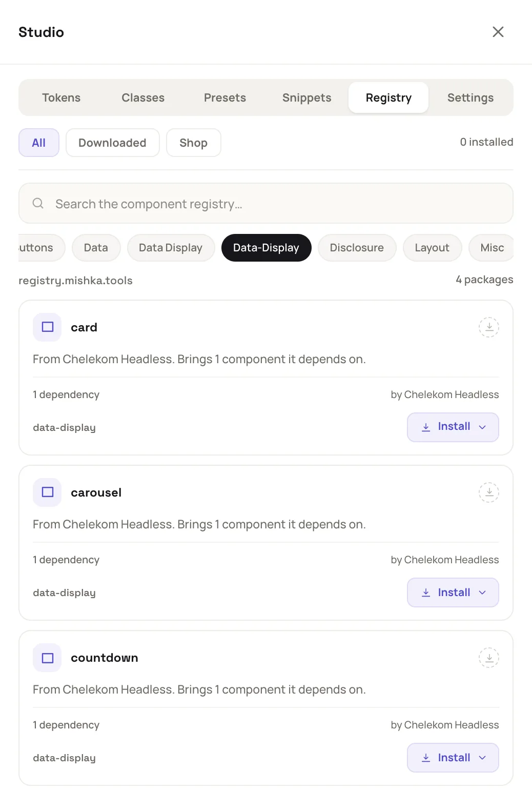Click by Chelekom Headless on countdown
Screen dimensions: 532x790
tap(445, 725)
